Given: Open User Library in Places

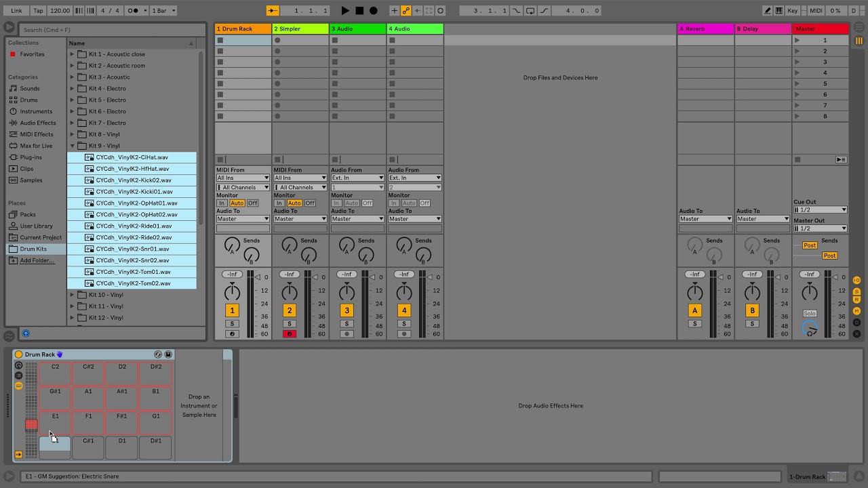Looking at the screenshot, I should click(x=36, y=226).
